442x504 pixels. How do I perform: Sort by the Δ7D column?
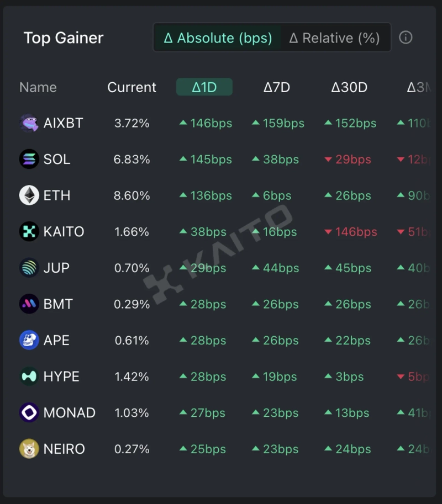(276, 87)
